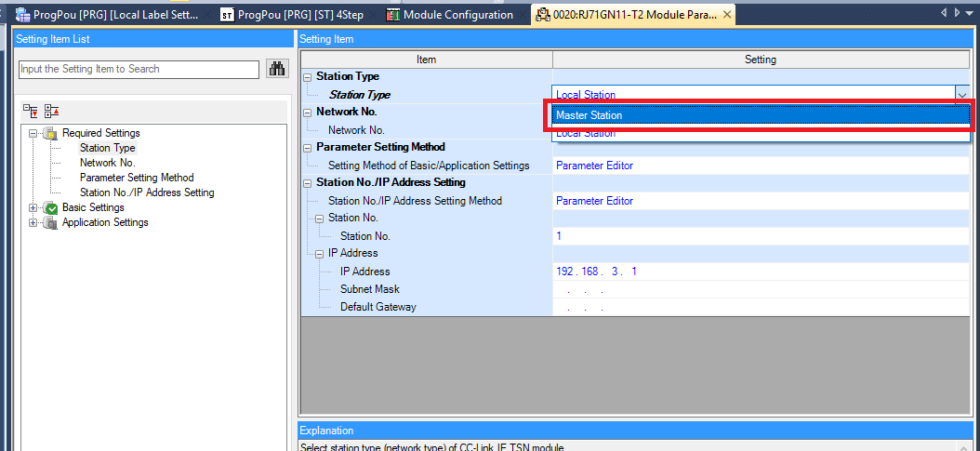The height and width of the screenshot is (451, 980).
Task: Select Parameter Setting Method tree item
Action: (137, 178)
